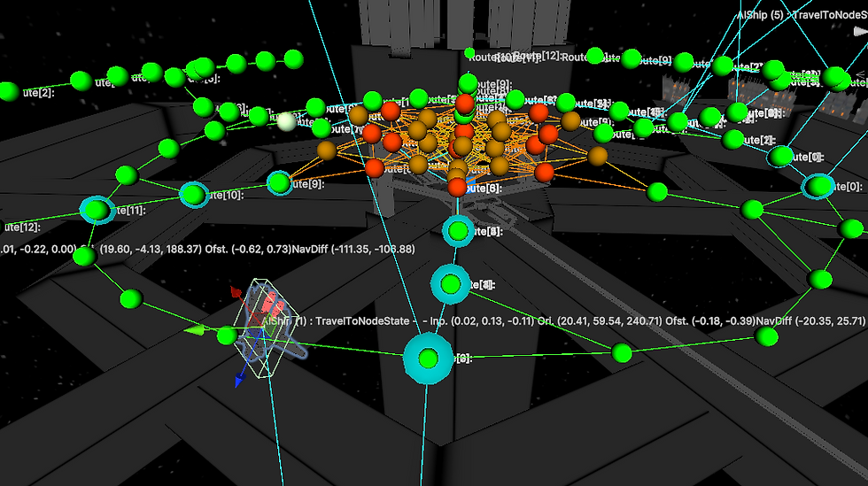
Task: Click the 'AIShip (1) : TravelToNodeState' text
Action: 336,321
